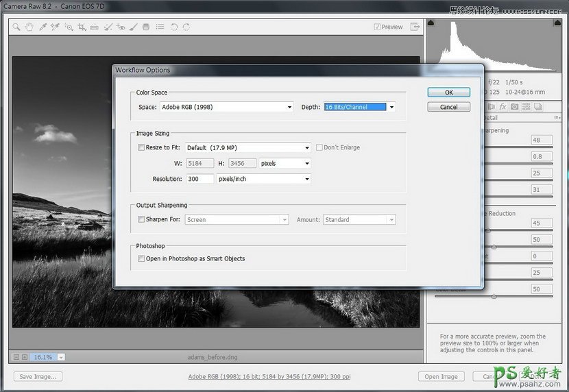The image size is (569, 392).
Task: Click the Resolution input field
Action: pos(199,179)
